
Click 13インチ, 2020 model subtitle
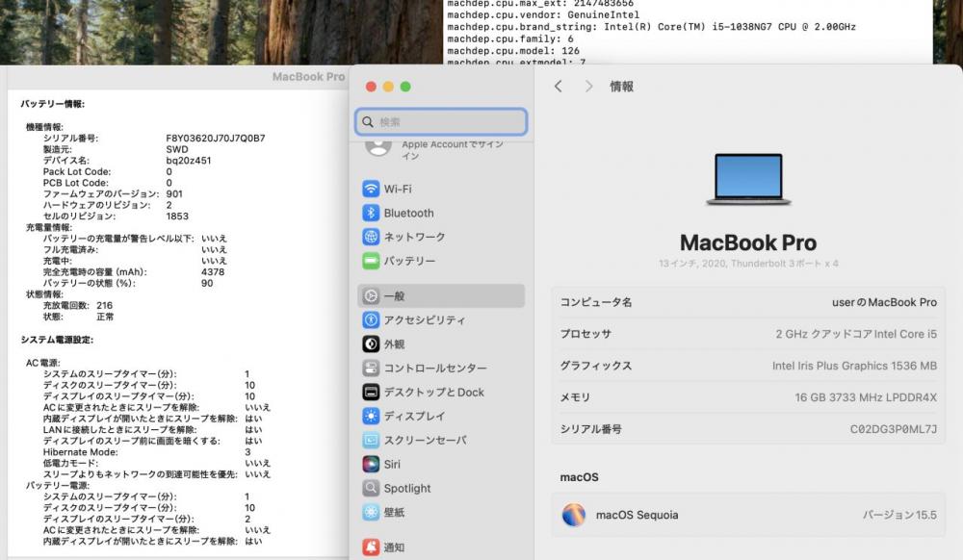(748, 264)
